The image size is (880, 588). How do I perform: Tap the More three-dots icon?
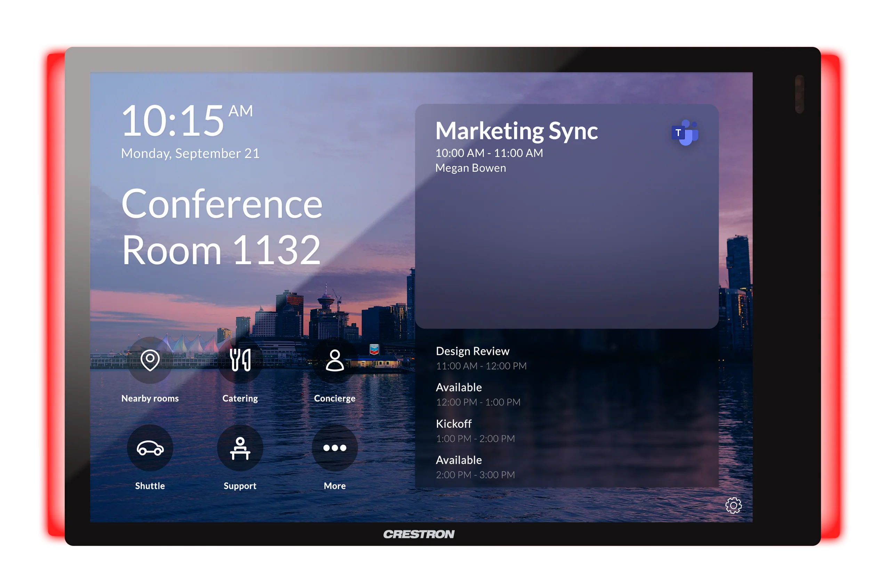tap(334, 448)
